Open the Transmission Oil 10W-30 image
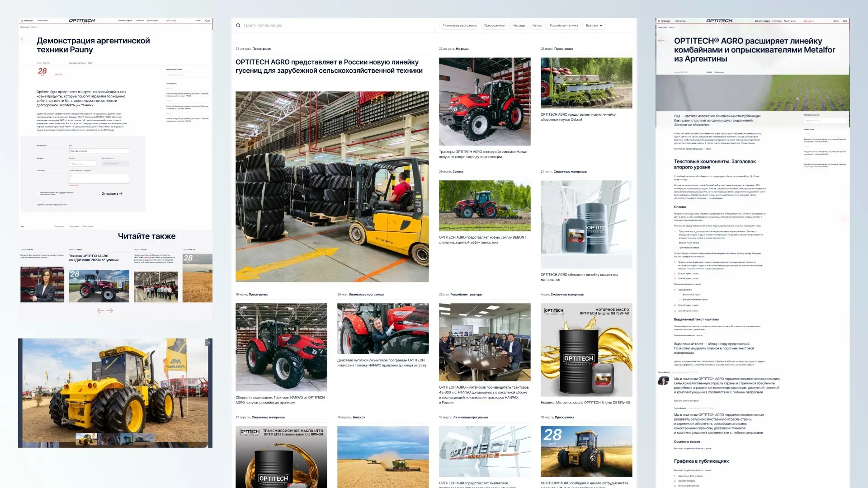This screenshot has height=488, width=868. tap(281, 457)
